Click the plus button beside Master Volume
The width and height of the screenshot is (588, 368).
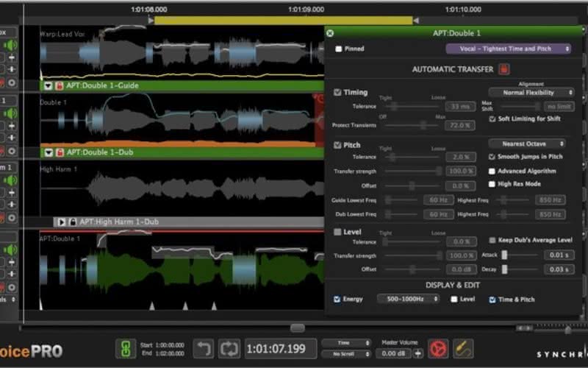point(417,353)
